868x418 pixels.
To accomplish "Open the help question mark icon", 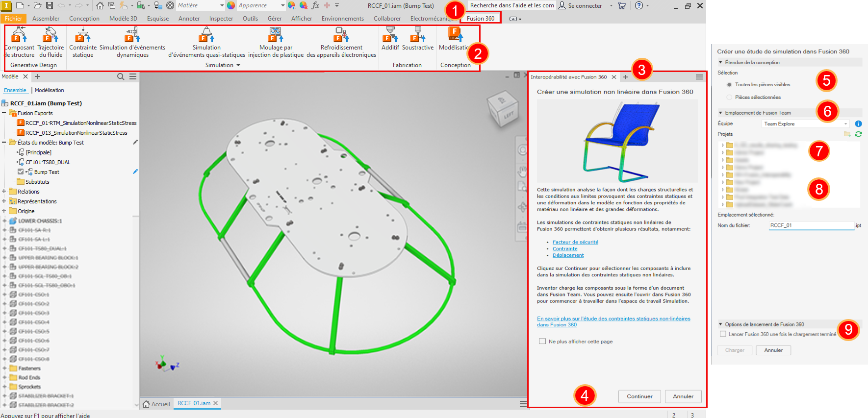I will tap(638, 5).
